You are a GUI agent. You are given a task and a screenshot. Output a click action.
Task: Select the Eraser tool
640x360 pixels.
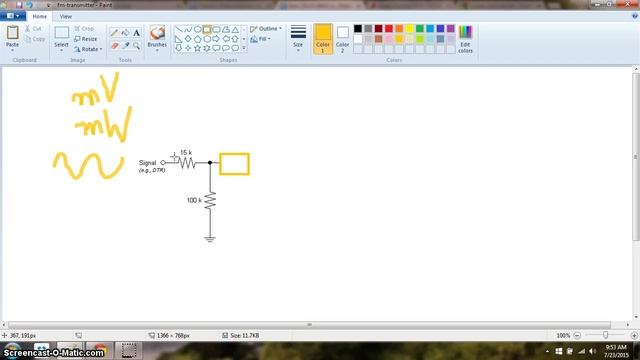[x=114, y=46]
